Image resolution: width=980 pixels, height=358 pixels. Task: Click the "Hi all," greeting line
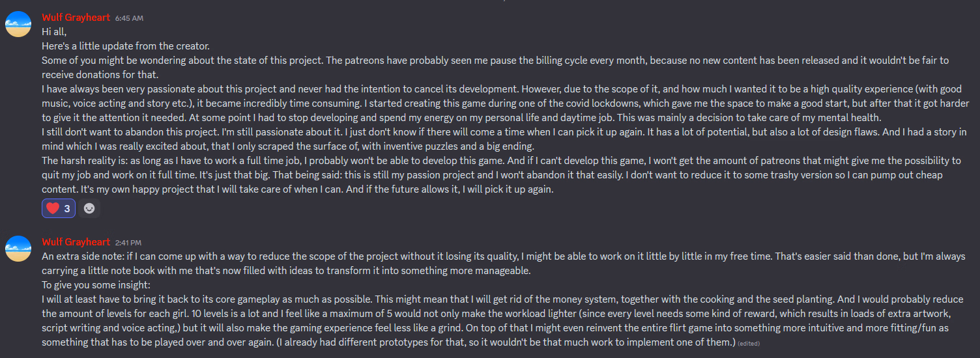[55, 31]
